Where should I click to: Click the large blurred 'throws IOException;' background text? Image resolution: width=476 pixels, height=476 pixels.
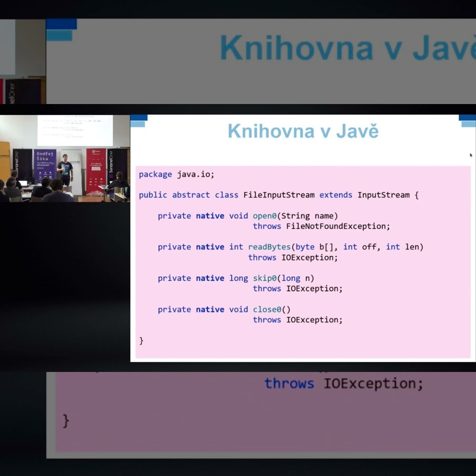tap(344, 384)
